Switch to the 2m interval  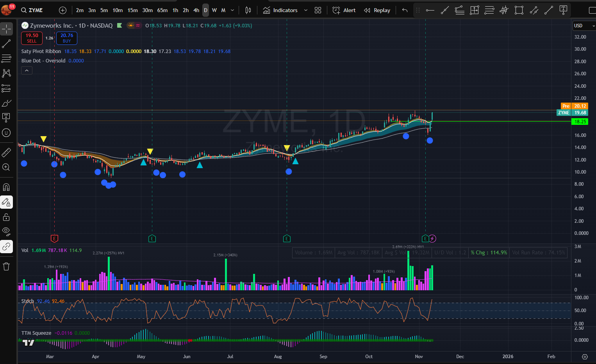coord(80,10)
